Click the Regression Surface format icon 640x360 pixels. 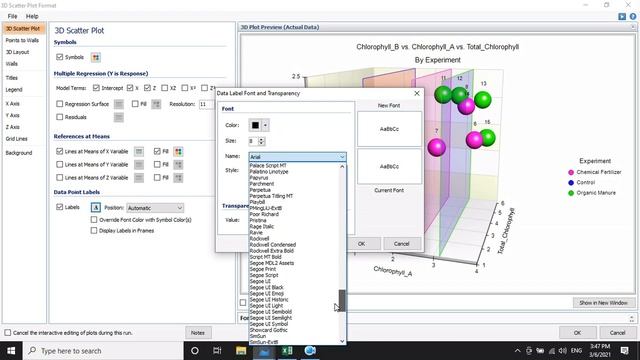119,104
